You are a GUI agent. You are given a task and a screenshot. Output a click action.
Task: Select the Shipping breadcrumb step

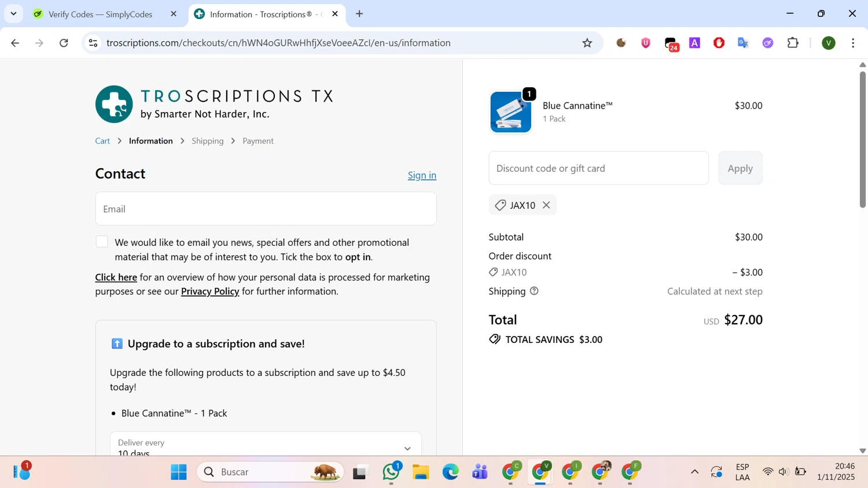(x=208, y=141)
